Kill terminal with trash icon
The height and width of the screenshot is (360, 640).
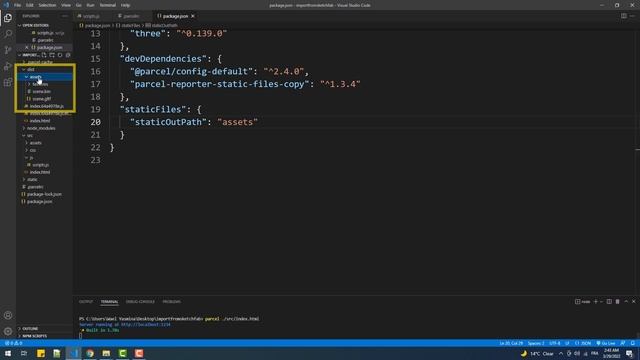(x=618, y=302)
